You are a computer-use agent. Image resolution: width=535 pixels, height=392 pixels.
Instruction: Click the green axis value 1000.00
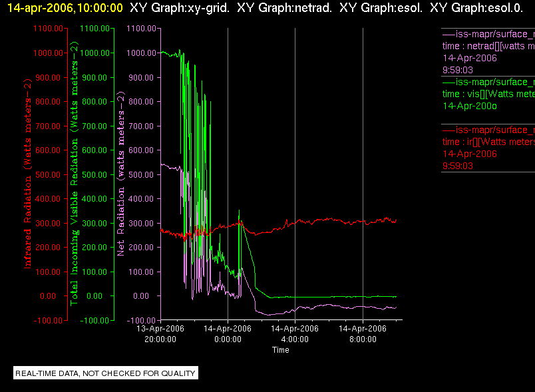(x=95, y=53)
